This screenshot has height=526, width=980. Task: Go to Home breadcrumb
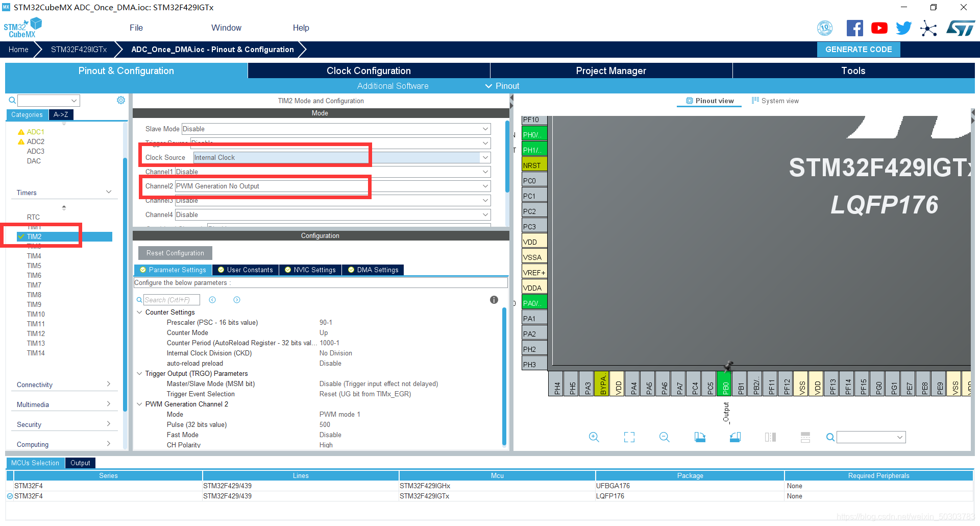(18, 50)
